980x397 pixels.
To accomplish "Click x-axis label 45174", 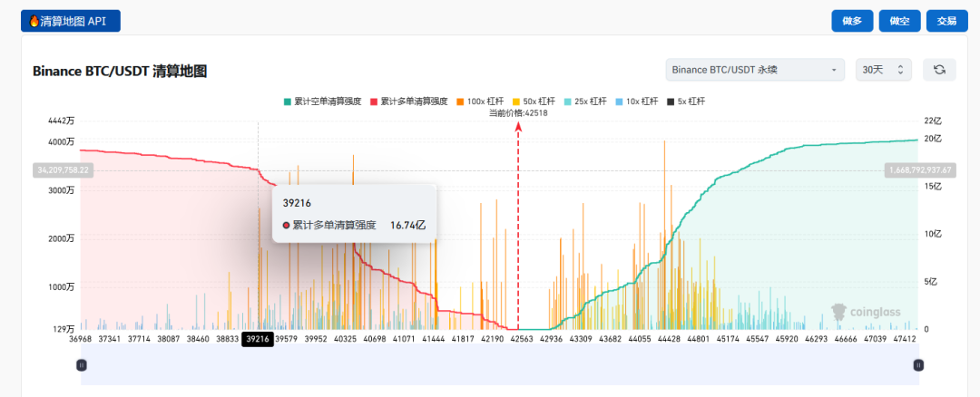I will click(x=727, y=339).
